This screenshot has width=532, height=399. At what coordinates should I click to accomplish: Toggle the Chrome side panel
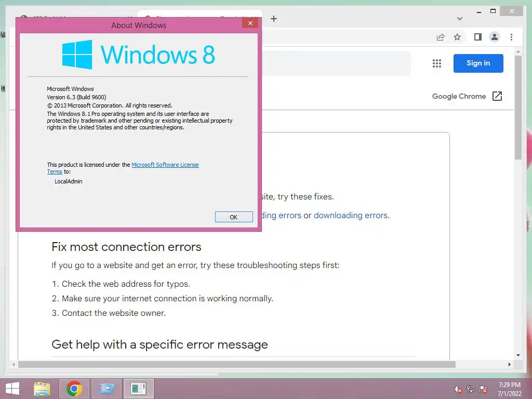coord(478,37)
